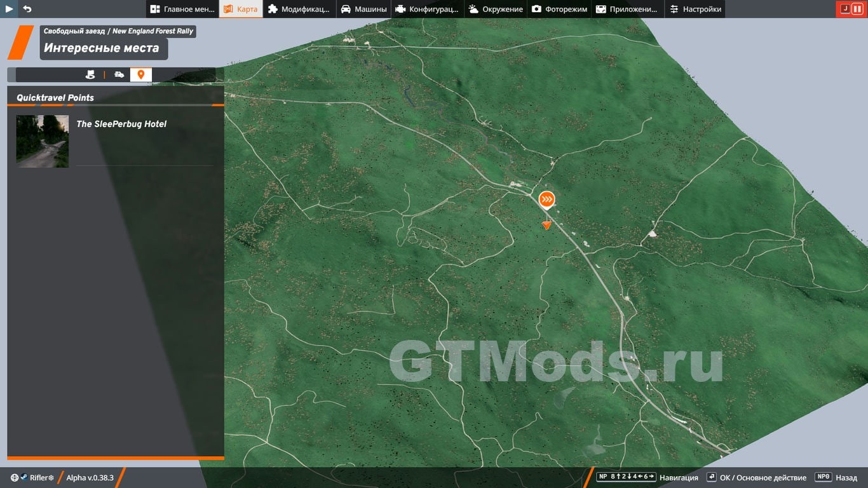The width and height of the screenshot is (868, 488).
Task: Switch to the vehicles filter tab
Action: (x=119, y=75)
